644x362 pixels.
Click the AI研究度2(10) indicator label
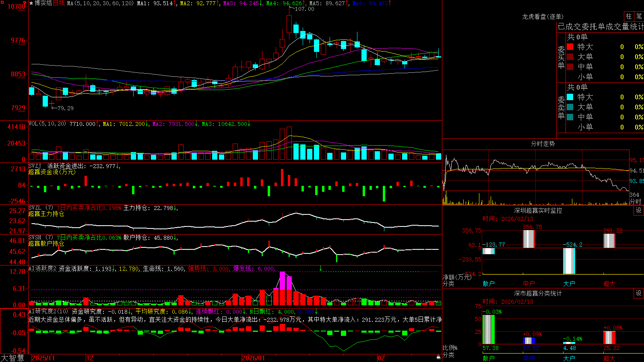[48, 311]
